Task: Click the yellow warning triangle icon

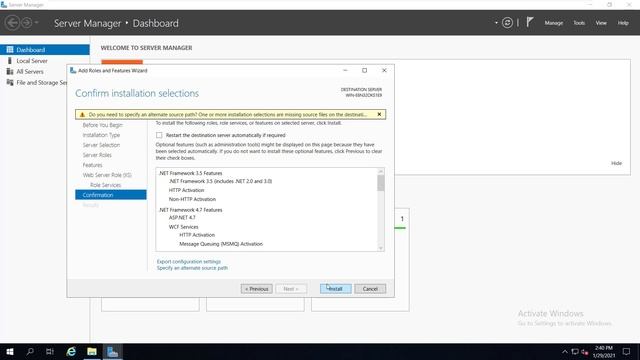Action: 82,115
